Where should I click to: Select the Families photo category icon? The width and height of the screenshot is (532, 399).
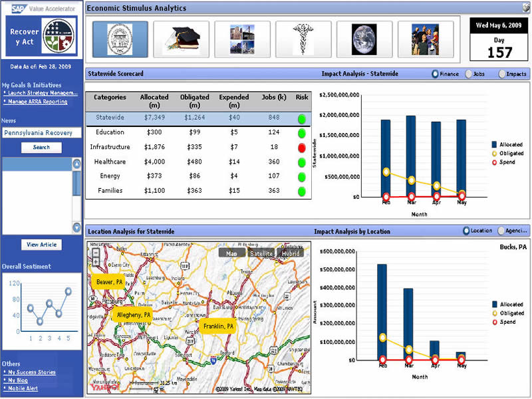[x=425, y=39]
